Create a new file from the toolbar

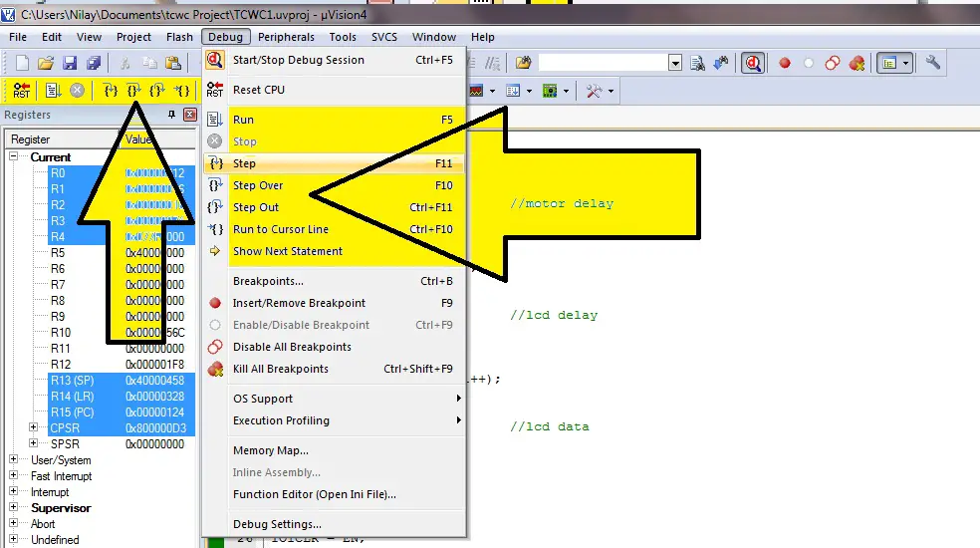[22, 63]
